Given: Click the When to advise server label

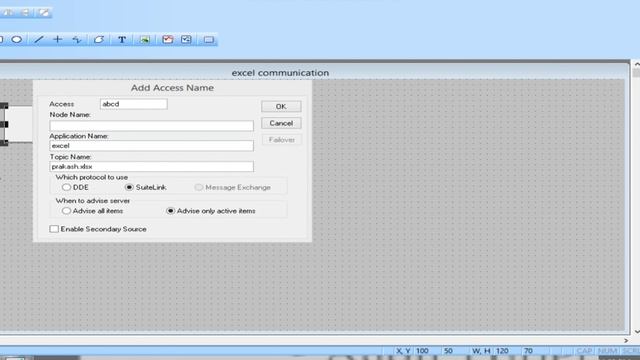Looking at the screenshot, I should (x=93, y=201).
